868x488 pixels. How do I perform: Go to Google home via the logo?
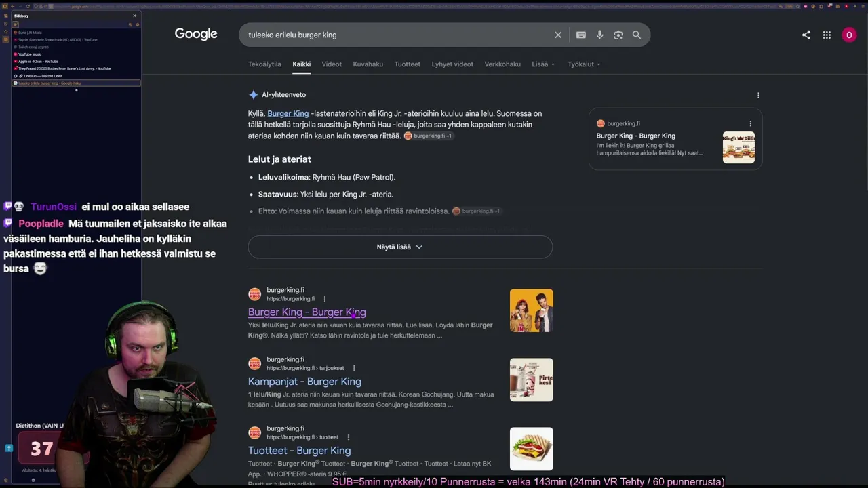pos(196,35)
